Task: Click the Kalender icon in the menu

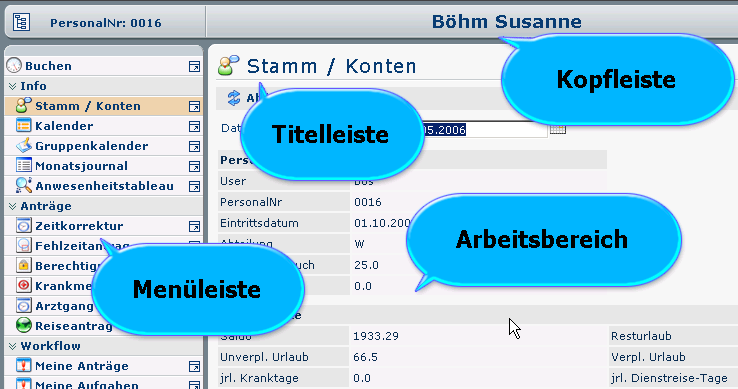Action: (24, 126)
